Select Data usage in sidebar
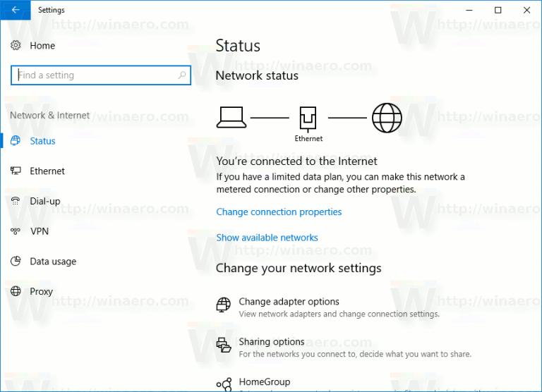Screen dimensions: 542x392 click(53, 262)
